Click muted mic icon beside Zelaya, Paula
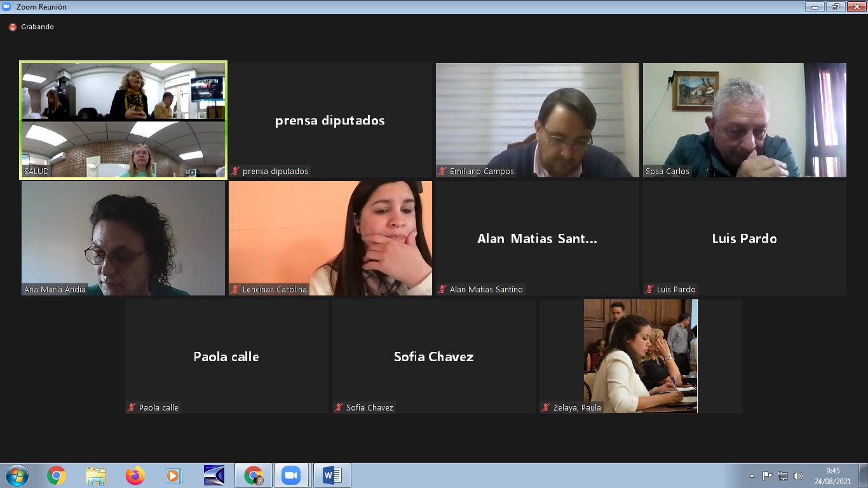The height and width of the screenshot is (488, 868). coord(546,408)
